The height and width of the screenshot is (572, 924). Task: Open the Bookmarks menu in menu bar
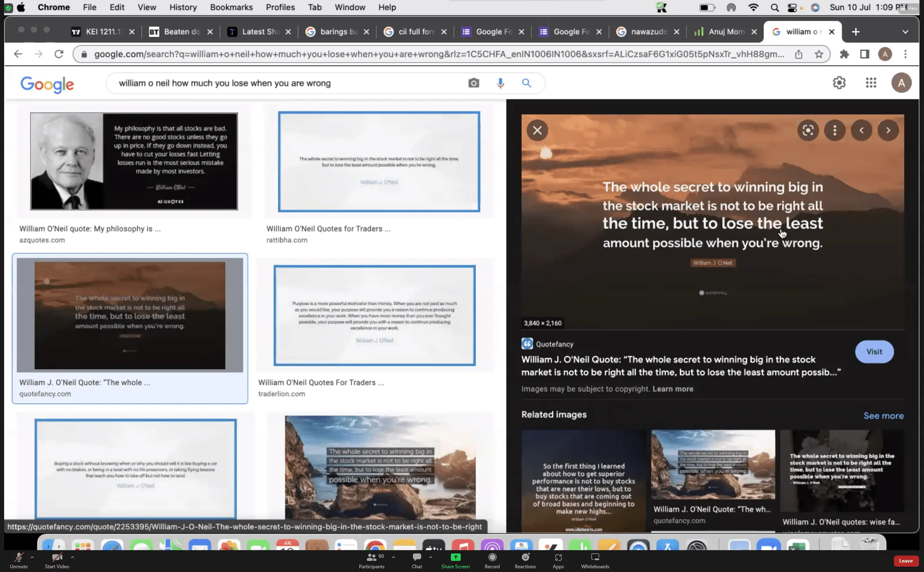[x=231, y=7]
